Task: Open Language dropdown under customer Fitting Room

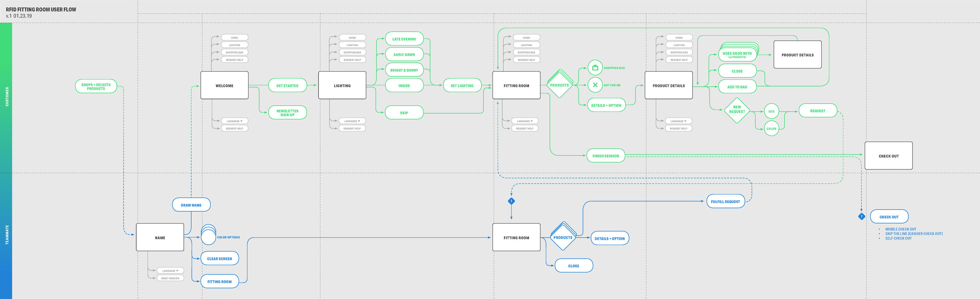Action: (525, 121)
